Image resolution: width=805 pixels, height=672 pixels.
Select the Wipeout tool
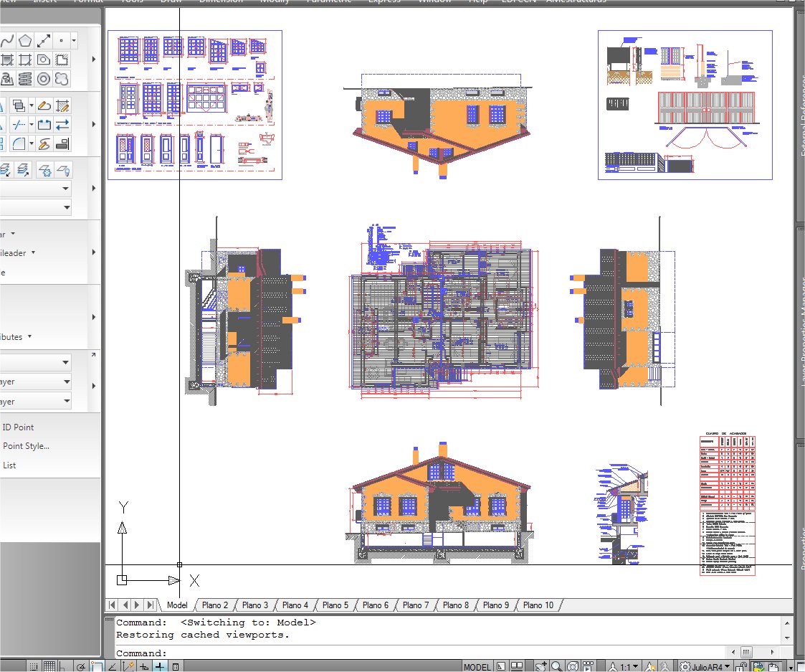coord(62,60)
